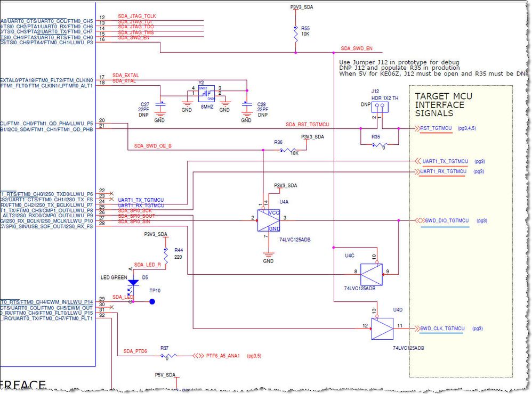Click the SWD_DIO_TGTMCU bidirectional port symbol

tap(420, 220)
